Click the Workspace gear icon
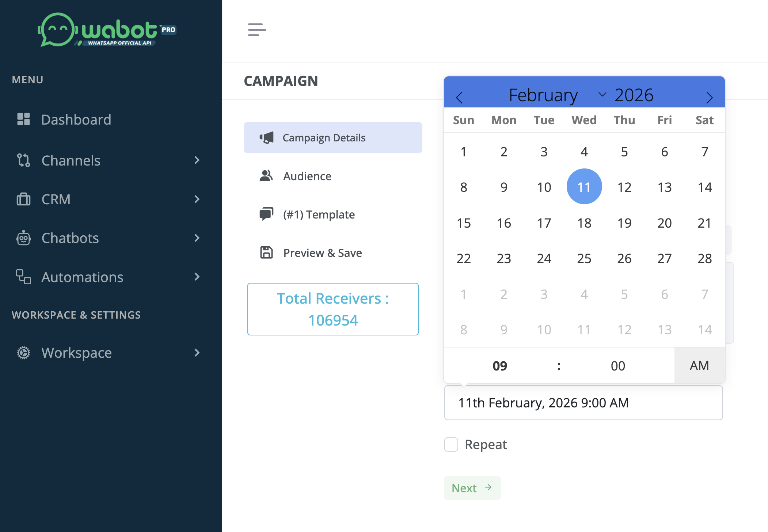Screen dimensions: 768x532 pyautogui.click(x=24, y=353)
